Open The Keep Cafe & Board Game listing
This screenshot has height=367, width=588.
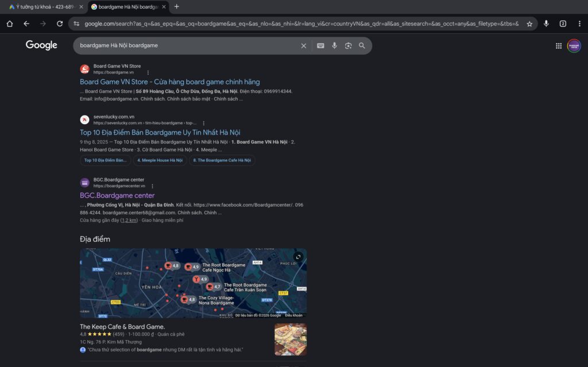coord(122,327)
